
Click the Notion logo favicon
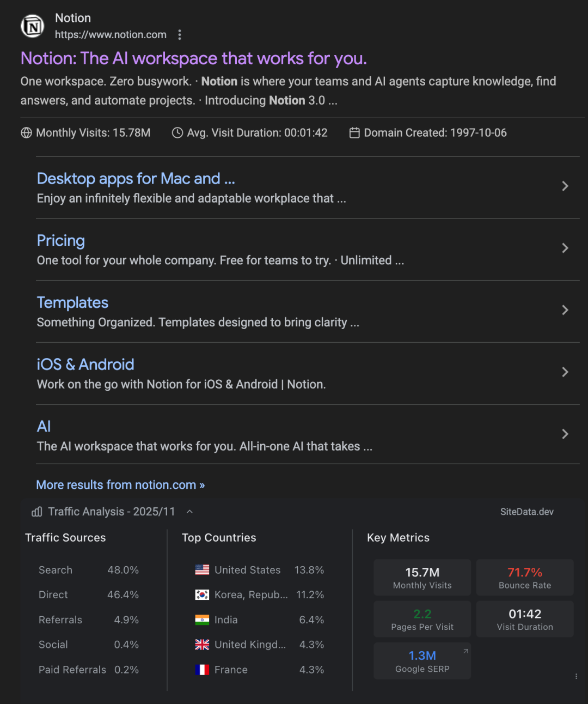[x=33, y=26]
